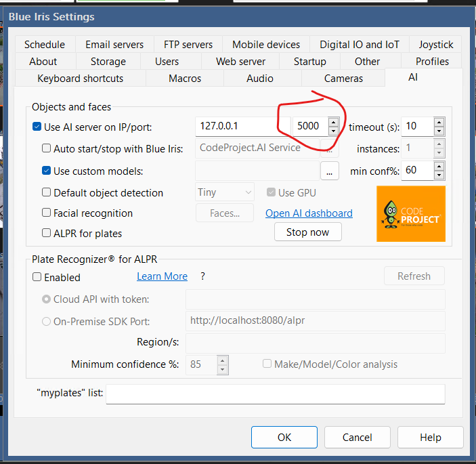
Task: Go to the Web server tab
Action: click(x=240, y=62)
